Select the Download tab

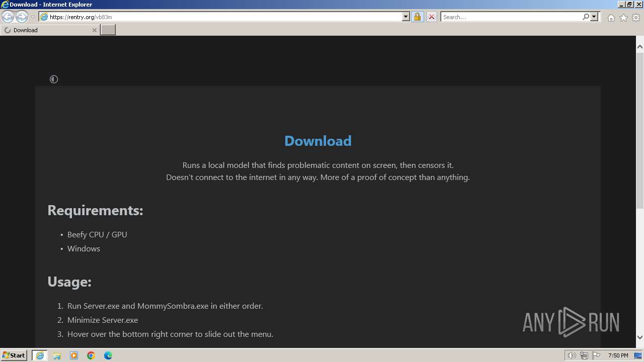(50, 30)
